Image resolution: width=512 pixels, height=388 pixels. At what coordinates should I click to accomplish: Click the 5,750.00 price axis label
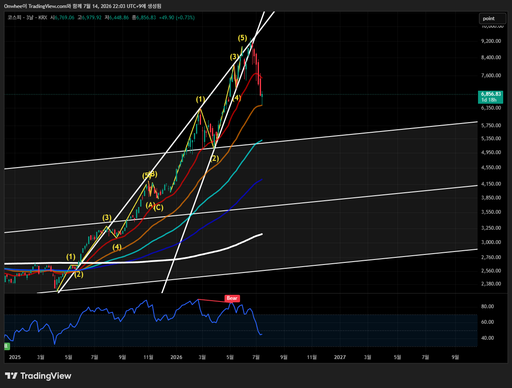pos(491,125)
